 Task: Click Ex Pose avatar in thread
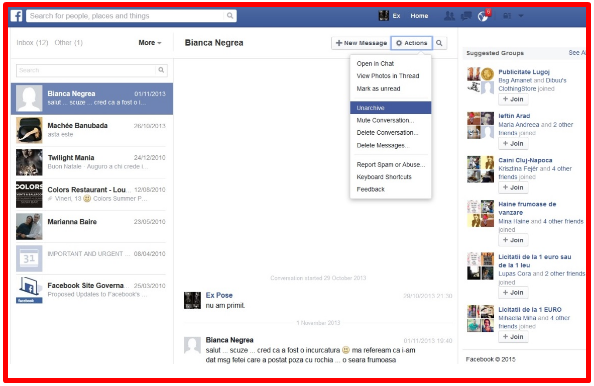point(192,300)
